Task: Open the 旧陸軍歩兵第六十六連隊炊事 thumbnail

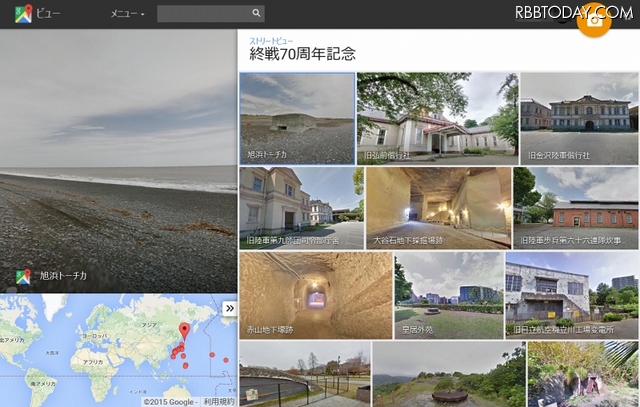Action: coord(576,208)
